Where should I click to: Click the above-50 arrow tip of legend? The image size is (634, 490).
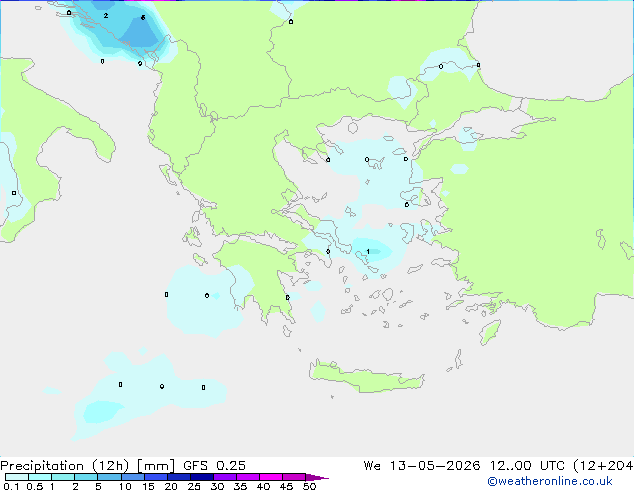[x=317, y=477]
